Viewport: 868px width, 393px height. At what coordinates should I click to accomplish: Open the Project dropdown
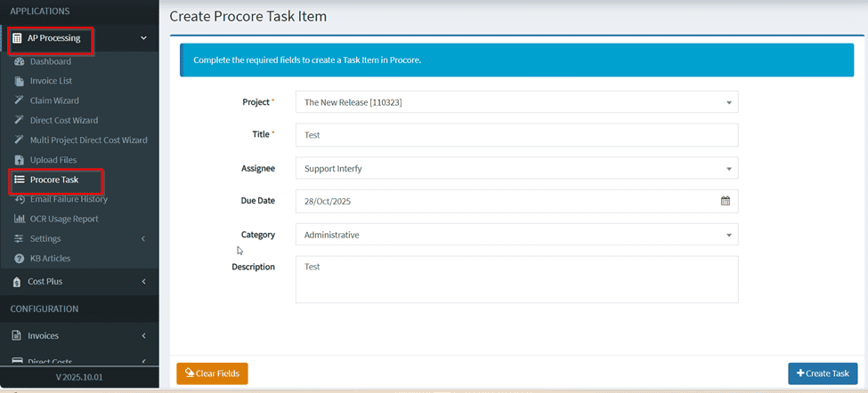click(516, 102)
